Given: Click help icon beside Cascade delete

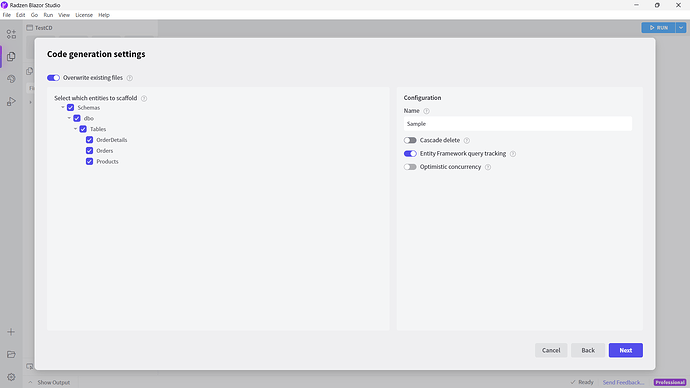Looking at the screenshot, I should pyautogui.click(x=467, y=140).
